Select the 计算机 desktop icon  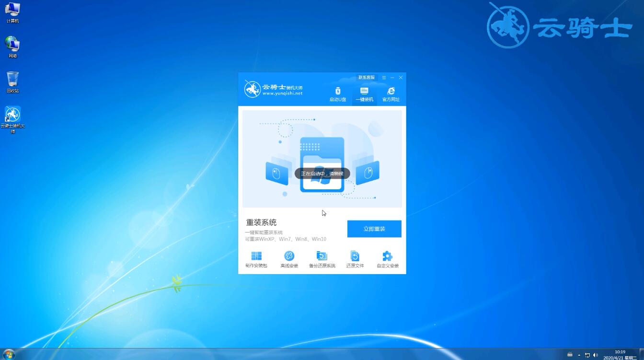tap(12, 12)
